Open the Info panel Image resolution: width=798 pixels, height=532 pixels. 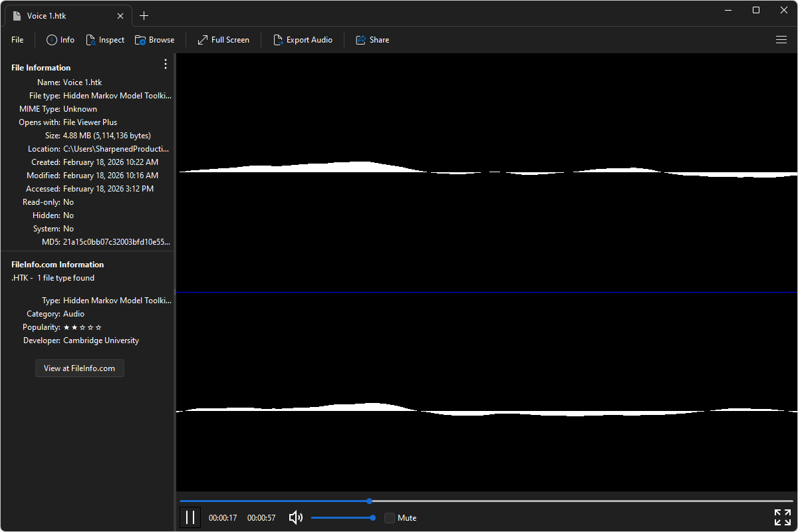click(x=60, y=39)
